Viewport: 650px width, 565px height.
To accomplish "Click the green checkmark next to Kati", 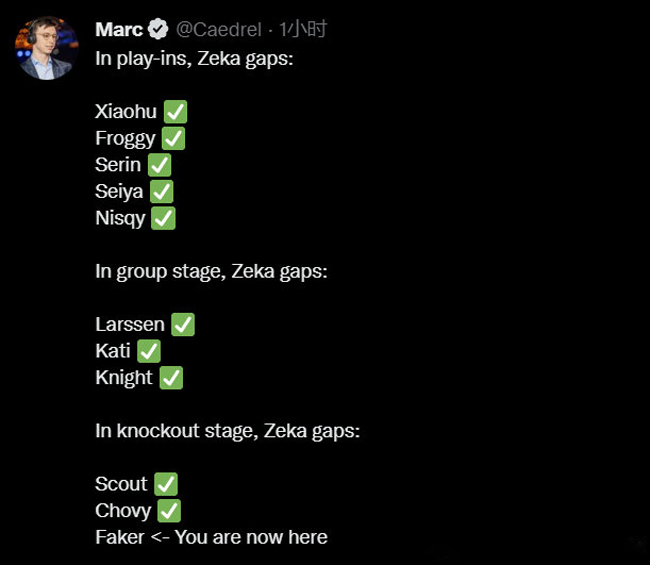I will (x=149, y=351).
